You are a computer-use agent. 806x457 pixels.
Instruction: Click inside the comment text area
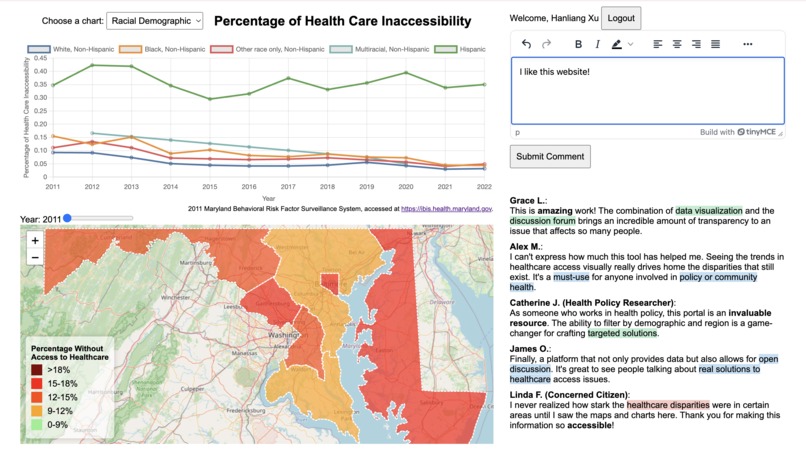click(648, 91)
